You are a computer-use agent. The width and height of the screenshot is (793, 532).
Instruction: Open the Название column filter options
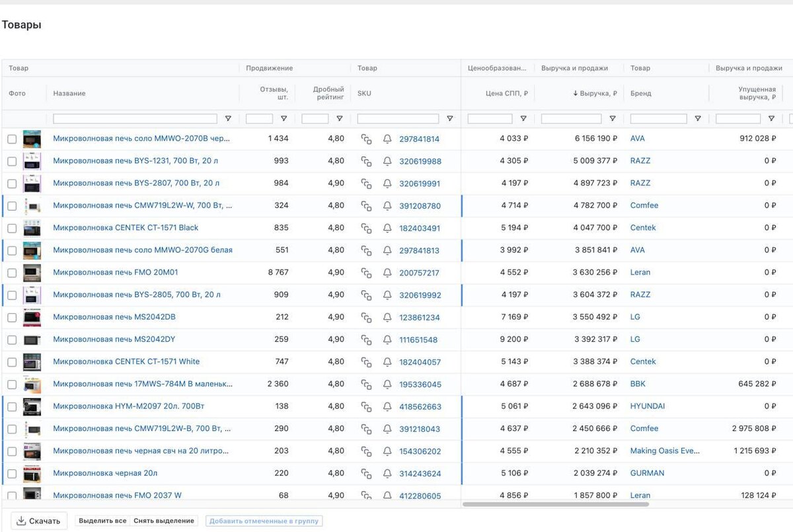click(228, 119)
